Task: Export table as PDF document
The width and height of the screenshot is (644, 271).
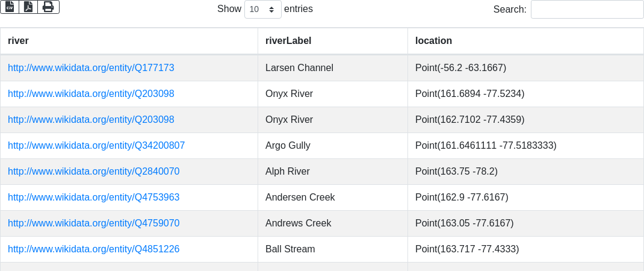Action: pyautogui.click(x=28, y=7)
